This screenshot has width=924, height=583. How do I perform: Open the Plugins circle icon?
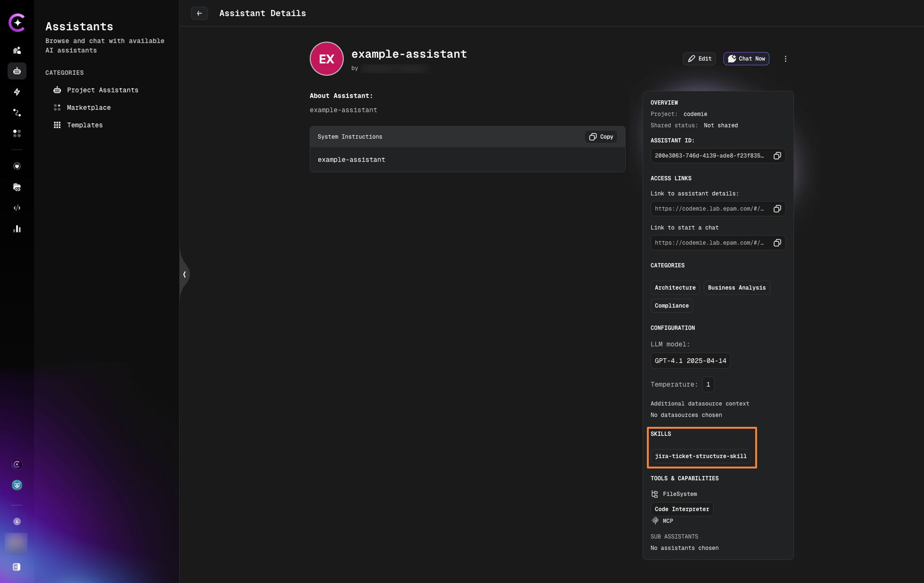17,166
